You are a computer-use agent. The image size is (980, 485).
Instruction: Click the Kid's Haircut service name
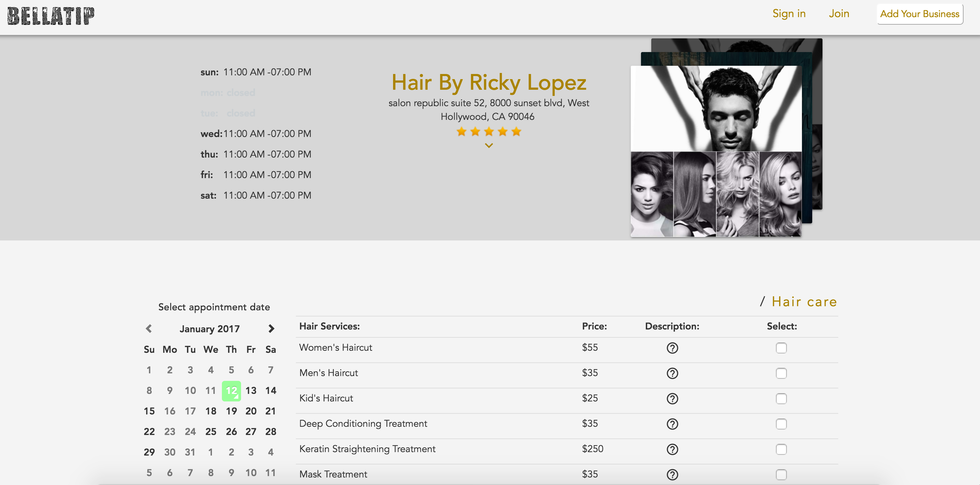coord(326,398)
